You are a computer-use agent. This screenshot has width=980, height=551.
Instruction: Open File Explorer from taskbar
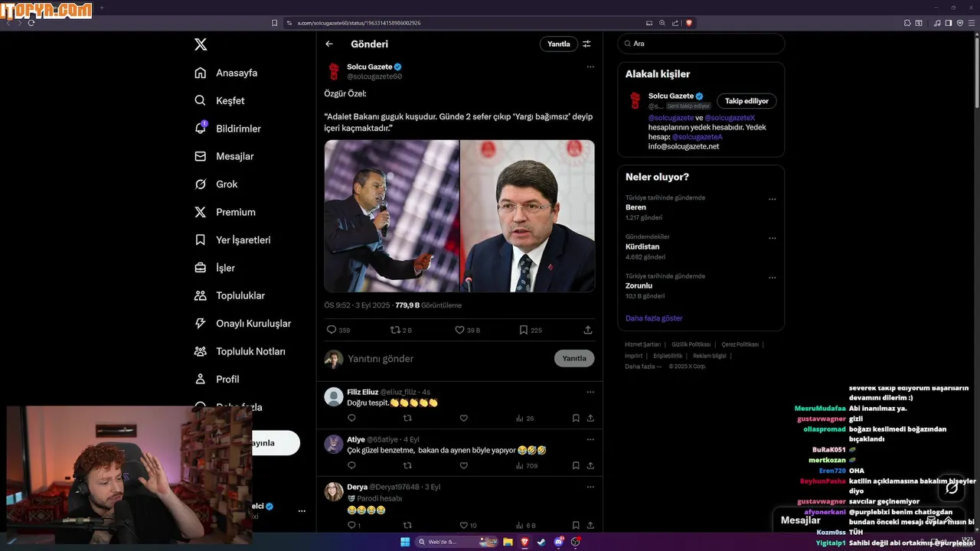(508, 542)
